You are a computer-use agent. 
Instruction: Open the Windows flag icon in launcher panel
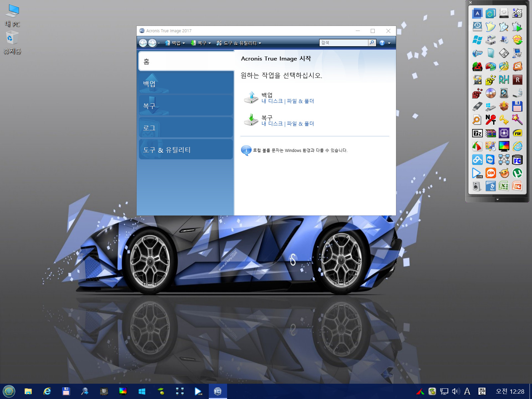[x=477, y=40]
